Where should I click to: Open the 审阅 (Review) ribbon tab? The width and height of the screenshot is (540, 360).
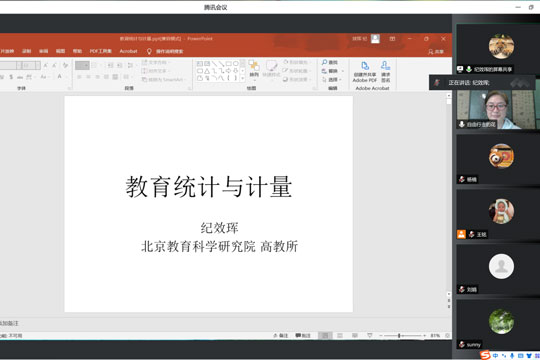[x=43, y=51]
